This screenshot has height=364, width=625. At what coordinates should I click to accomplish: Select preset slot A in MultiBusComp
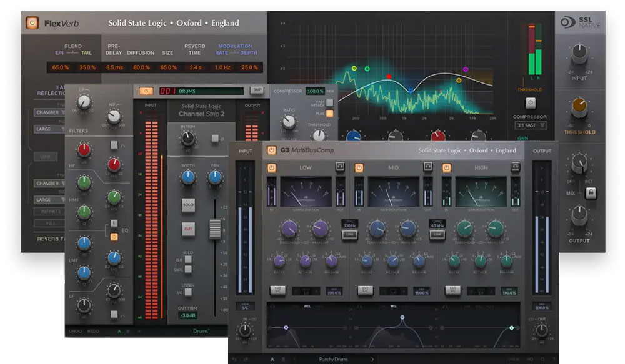tap(272, 359)
